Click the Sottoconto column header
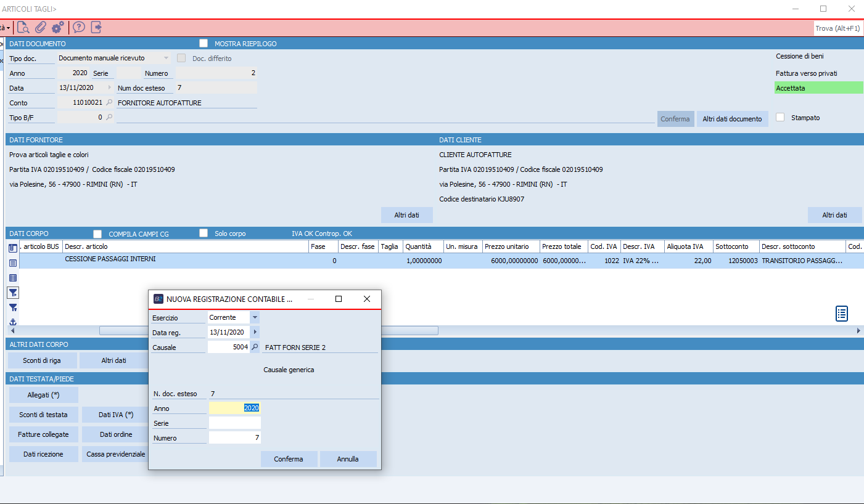 click(736, 246)
